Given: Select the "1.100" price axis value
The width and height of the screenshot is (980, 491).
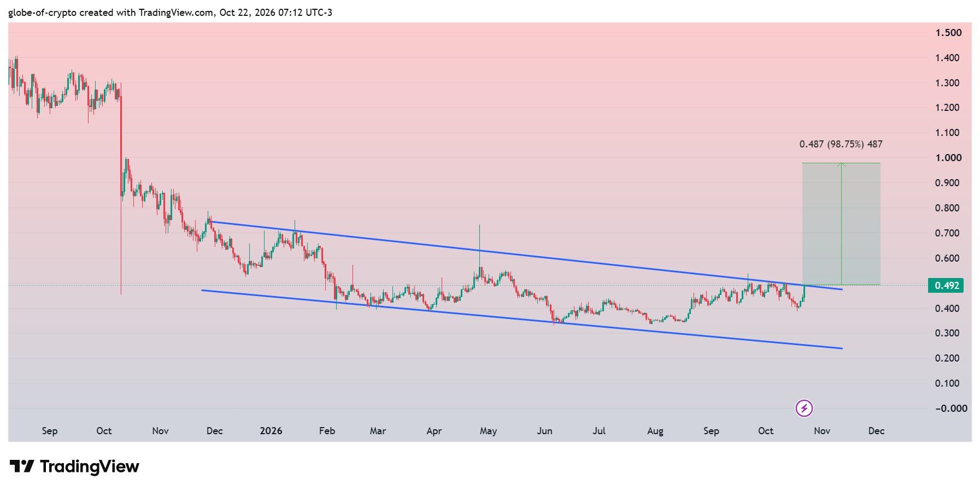Looking at the screenshot, I should pos(948,133).
